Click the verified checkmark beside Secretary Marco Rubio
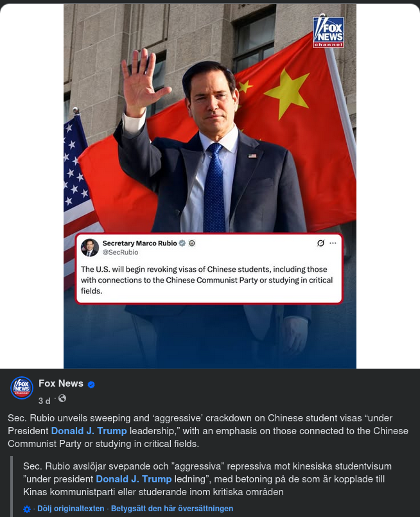This screenshot has height=517, width=420. [x=182, y=243]
